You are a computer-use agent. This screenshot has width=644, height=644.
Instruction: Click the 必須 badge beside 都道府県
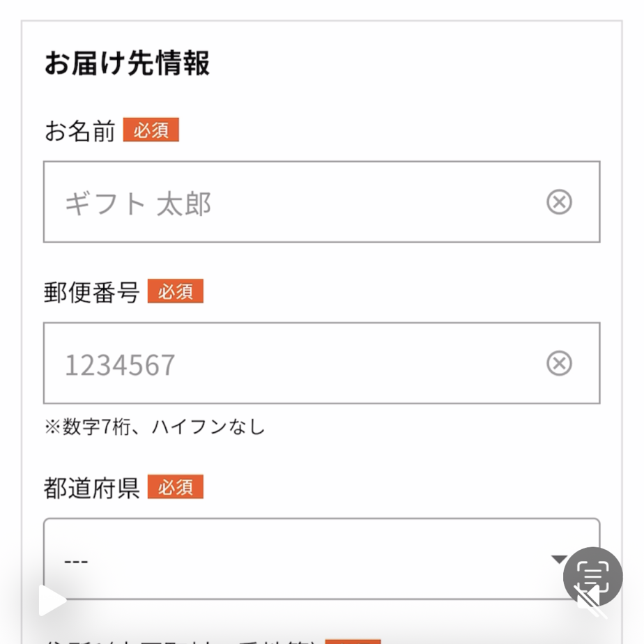click(175, 487)
